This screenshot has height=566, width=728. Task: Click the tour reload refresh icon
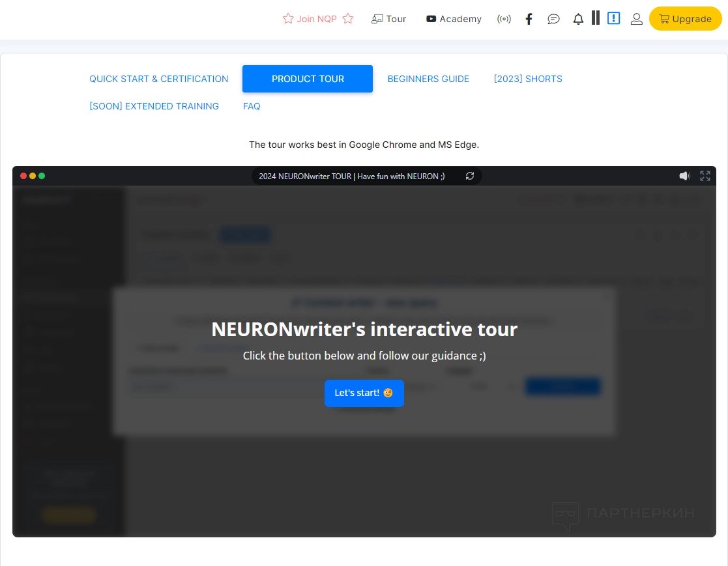coord(470,176)
